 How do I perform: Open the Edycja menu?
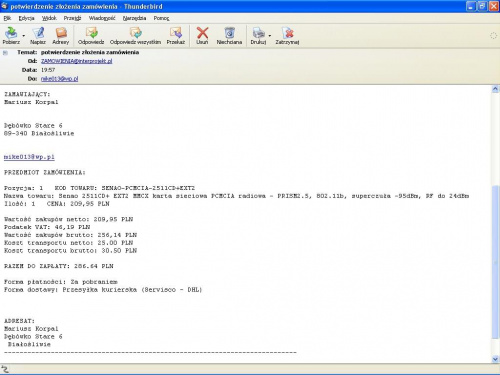[26, 18]
